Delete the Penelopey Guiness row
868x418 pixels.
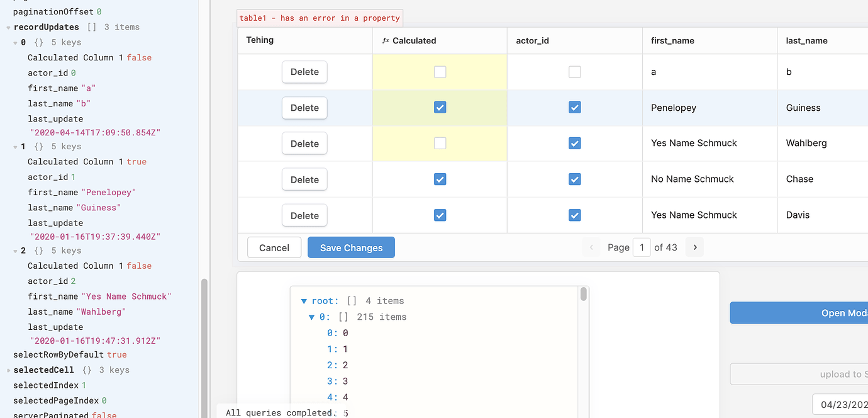coord(304,108)
